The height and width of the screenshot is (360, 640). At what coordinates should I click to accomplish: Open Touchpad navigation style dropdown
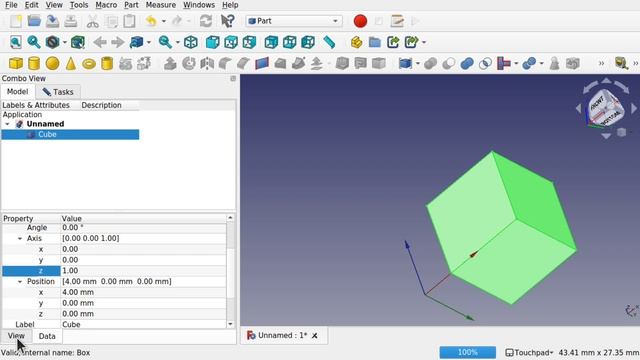[529, 353]
